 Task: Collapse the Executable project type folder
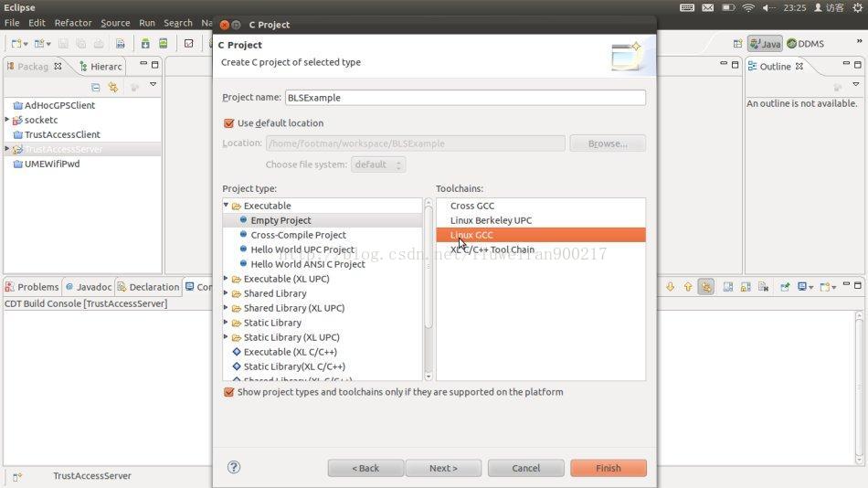click(x=226, y=205)
